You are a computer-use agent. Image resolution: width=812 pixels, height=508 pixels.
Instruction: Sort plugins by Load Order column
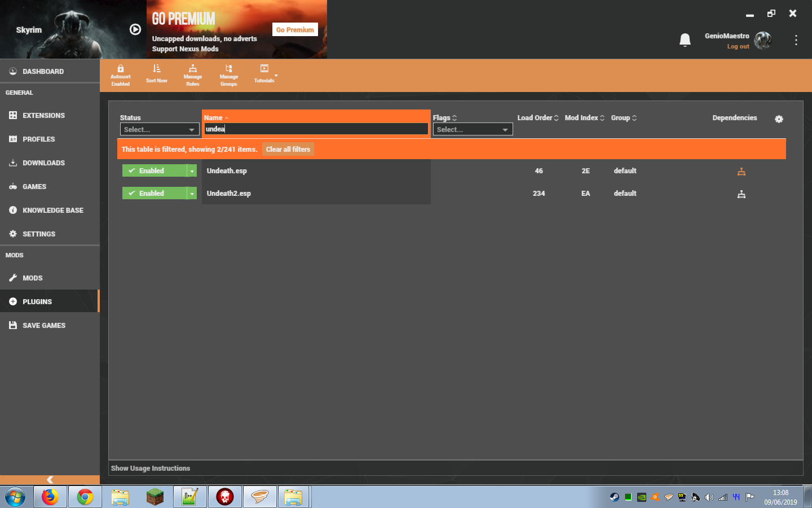click(x=538, y=117)
